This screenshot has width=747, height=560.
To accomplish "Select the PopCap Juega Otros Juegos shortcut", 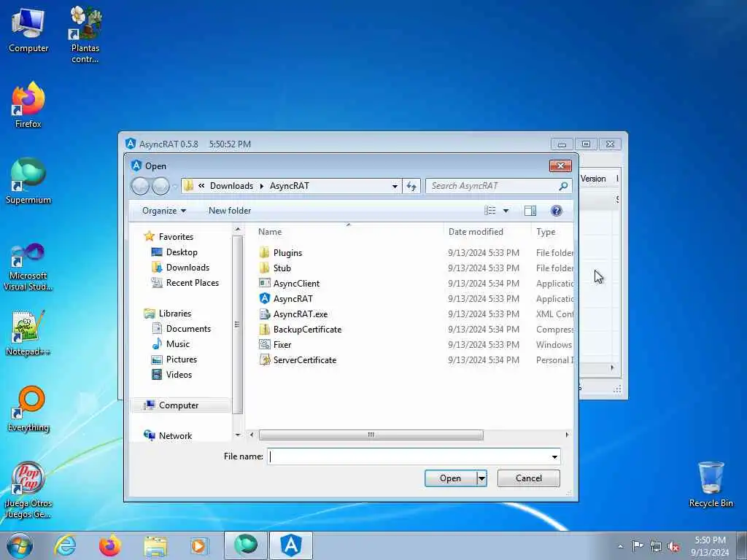I will (28, 489).
